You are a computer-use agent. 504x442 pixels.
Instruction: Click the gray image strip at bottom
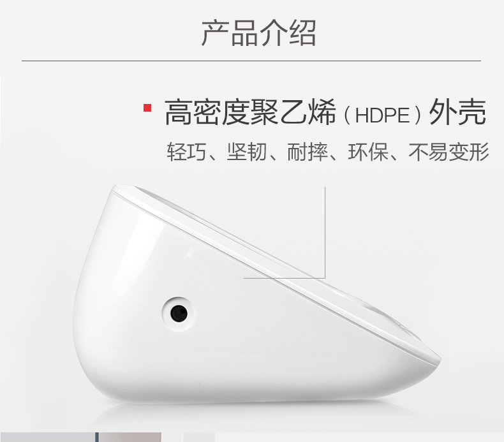[47, 437]
